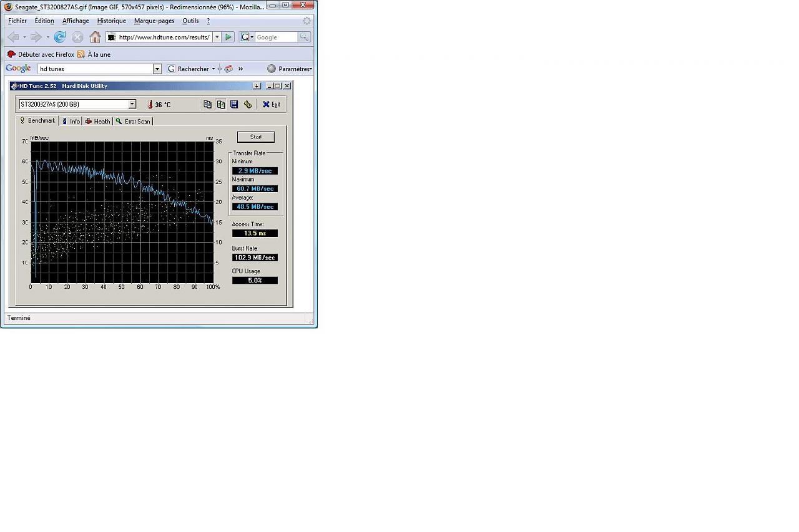The height and width of the screenshot is (532, 799).
Task: Open the Outils menu
Action: 190,21
